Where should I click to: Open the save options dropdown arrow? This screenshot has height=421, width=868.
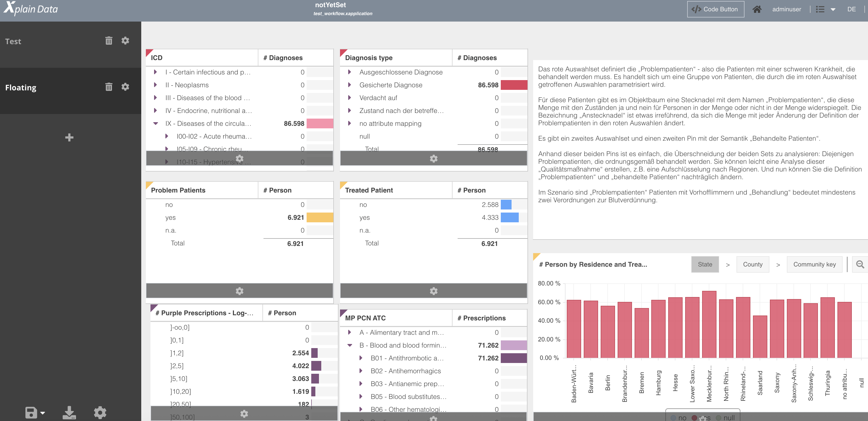(x=42, y=413)
